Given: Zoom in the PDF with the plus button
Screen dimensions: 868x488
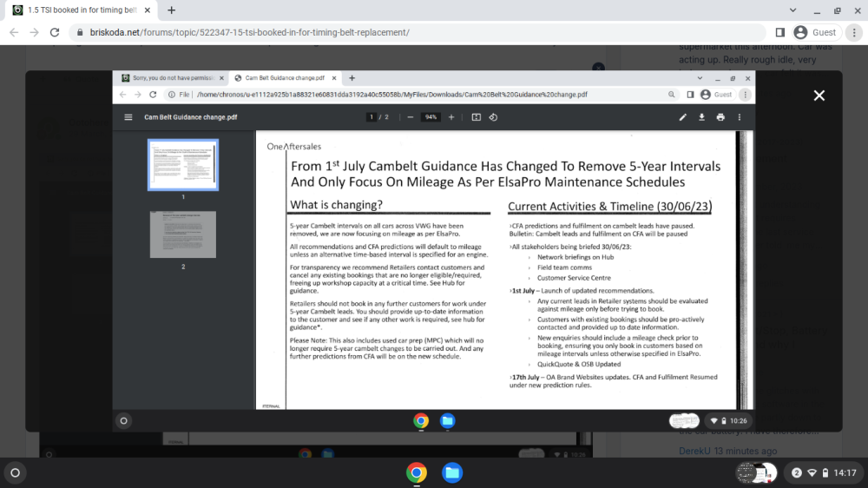Looking at the screenshot, I should pos(451,117).
